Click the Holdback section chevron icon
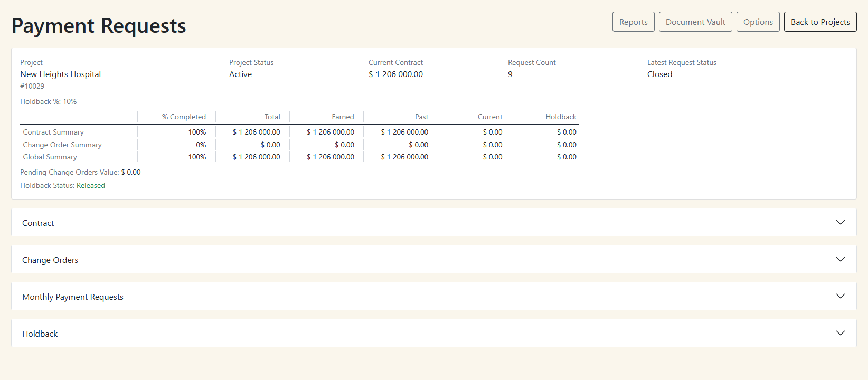 tap(840, 333)
